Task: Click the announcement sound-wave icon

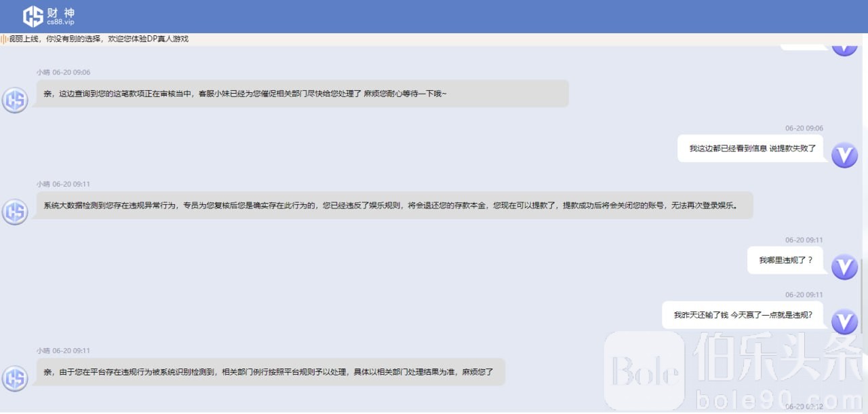Action: point(3,39)
